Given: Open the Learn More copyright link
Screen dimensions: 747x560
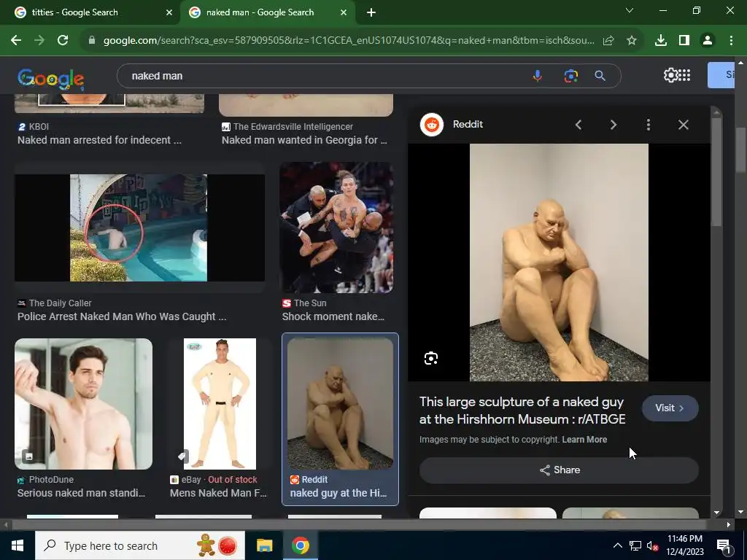Looking at the screenshot, I should point(584,440).
